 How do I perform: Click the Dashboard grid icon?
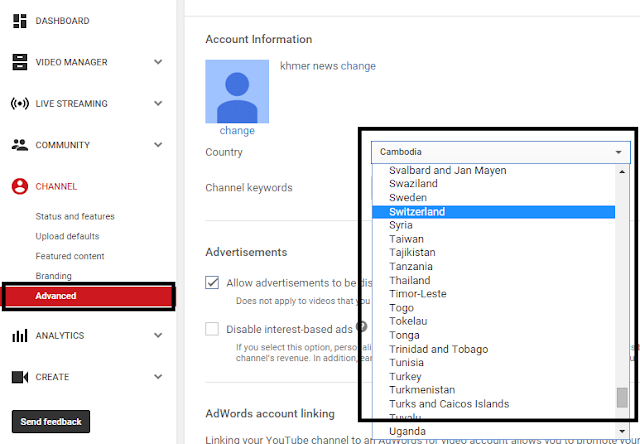20,21
